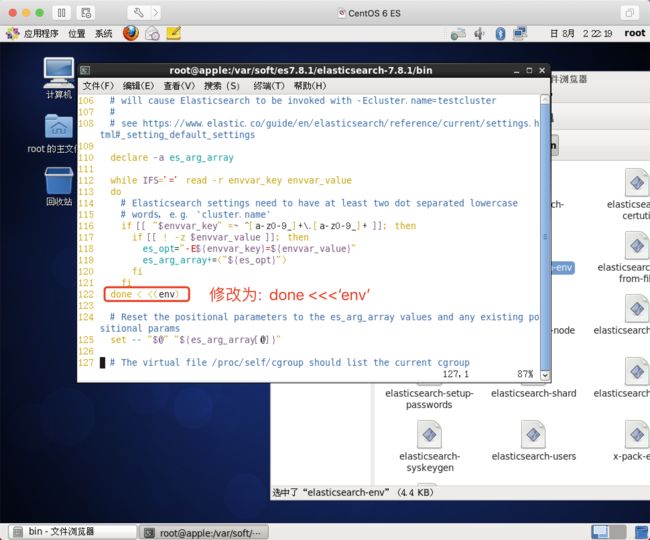Viewport: 650px width, 540px height.
Task: Launch Firefox from the top panel
Action: click(x=131, y=33)
